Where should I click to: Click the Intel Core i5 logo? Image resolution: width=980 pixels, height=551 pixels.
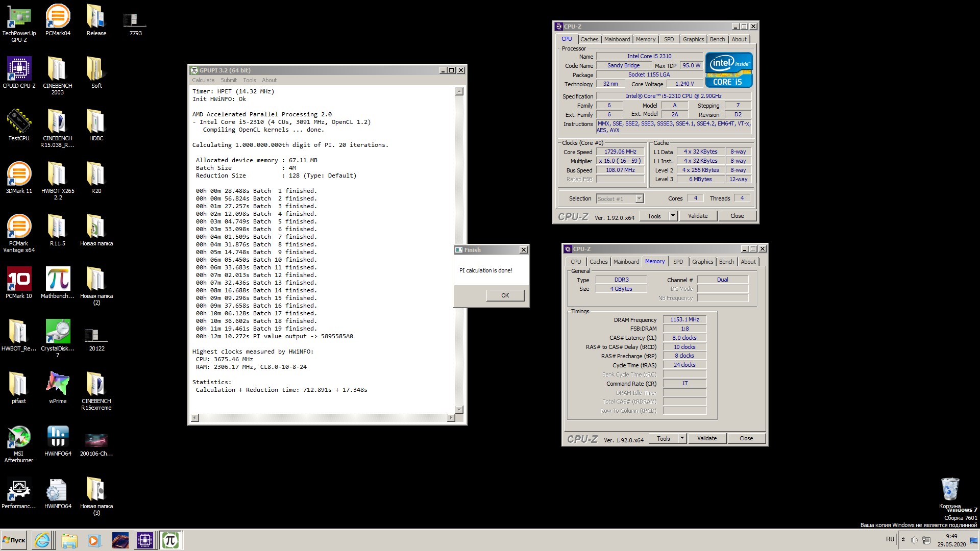point(728,70)
